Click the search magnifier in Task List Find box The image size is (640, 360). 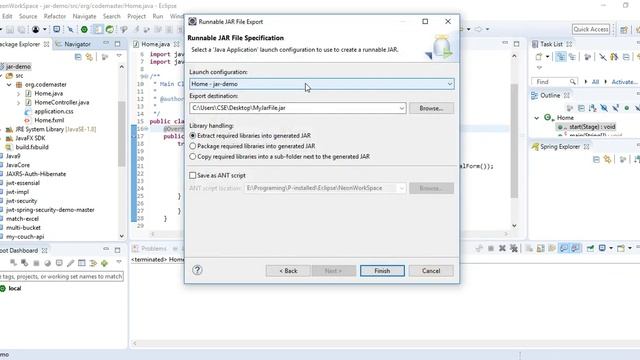[x=573, y=82]
